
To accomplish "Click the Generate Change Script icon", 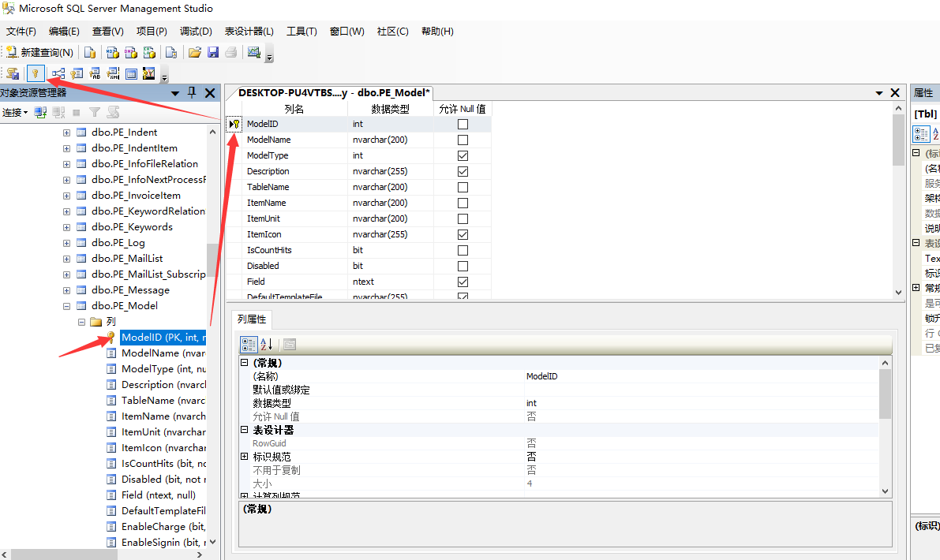I will pyautogui.click(x=13, y=73).
